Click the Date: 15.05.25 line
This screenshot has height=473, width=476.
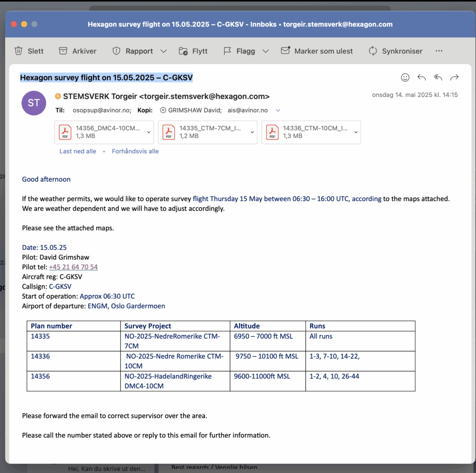pos(44,247)
